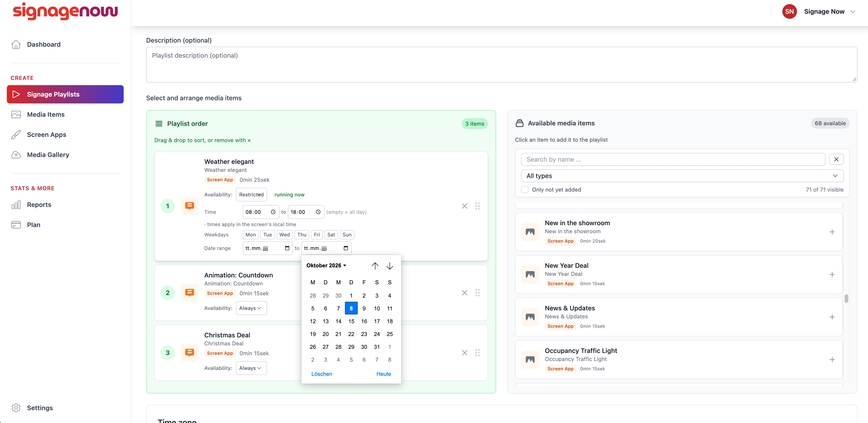Focus the Playlist description text area
Image resolution: width=868 pixels, height=423 pixels.
point(501,64)
